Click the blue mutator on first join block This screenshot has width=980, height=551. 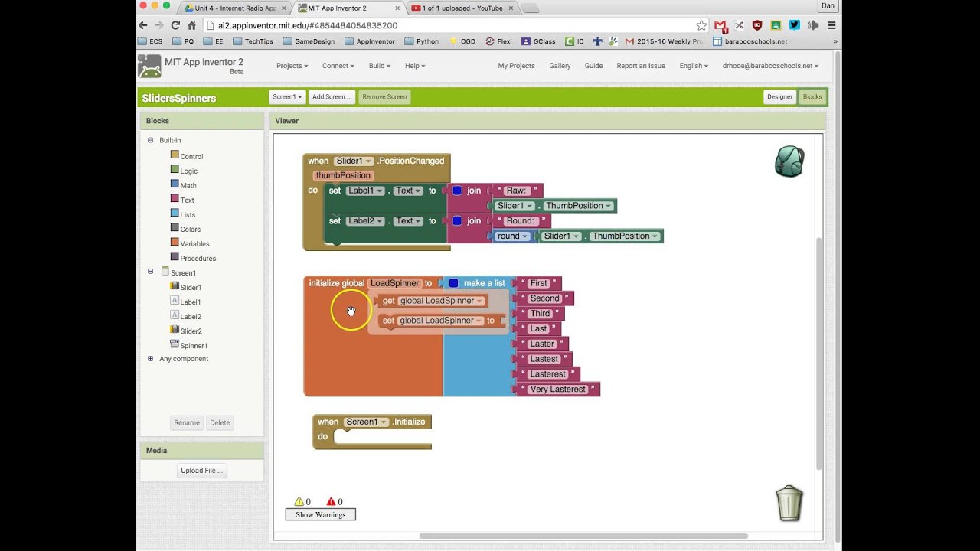click(x=457, y=191)
